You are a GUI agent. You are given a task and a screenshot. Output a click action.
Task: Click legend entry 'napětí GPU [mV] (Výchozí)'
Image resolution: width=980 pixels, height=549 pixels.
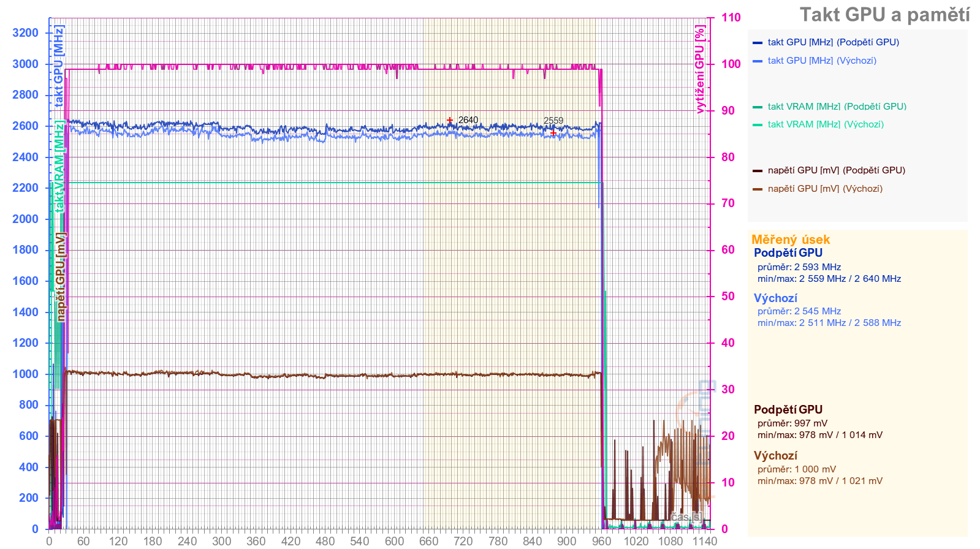[825, 189]
